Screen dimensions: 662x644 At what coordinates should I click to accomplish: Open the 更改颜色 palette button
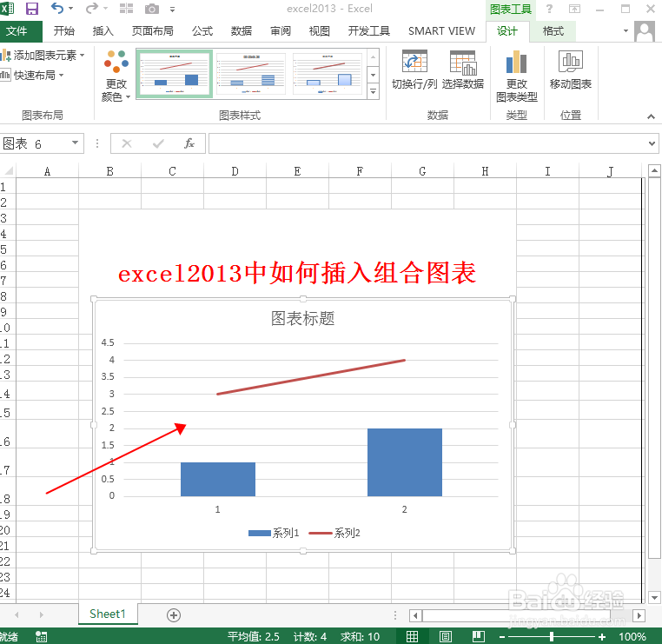pyautogui.click(x=116, y=76)
